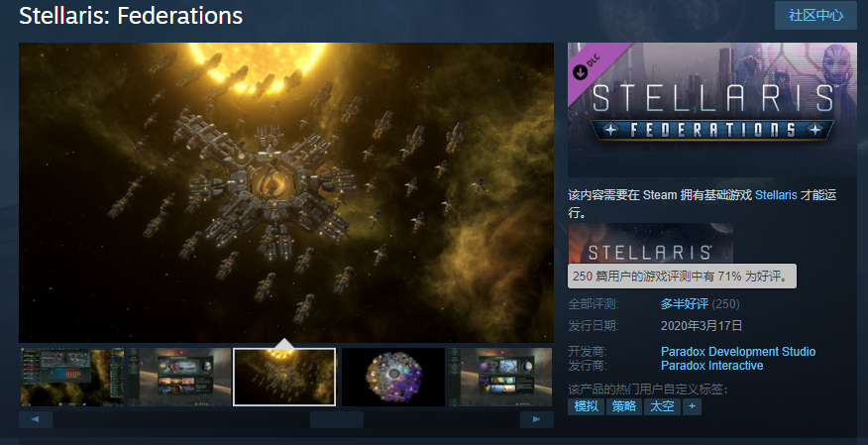868x445 pixels.
Task: Click the 多半好评 review summary
Action: 685,304
